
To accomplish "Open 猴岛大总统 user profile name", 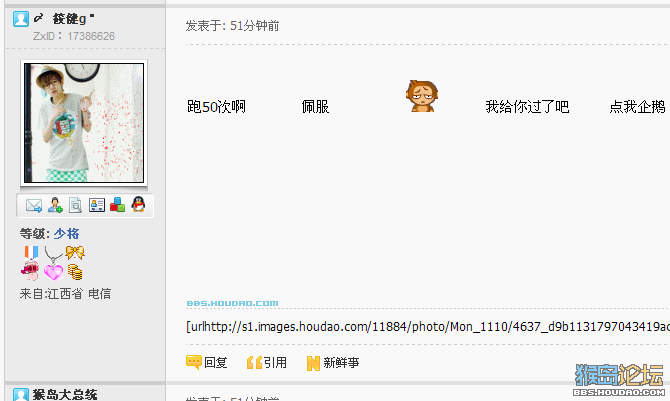I will point(65,394).
